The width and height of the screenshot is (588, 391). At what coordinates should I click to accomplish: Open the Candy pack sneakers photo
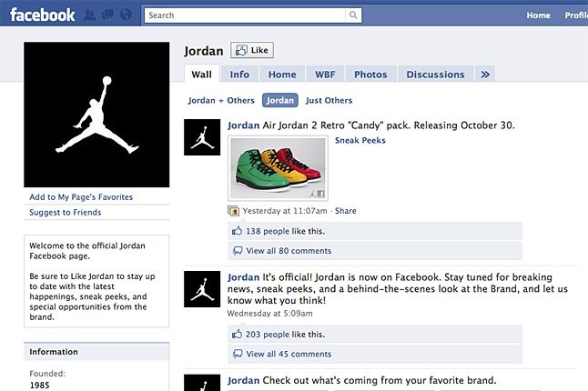278,168
